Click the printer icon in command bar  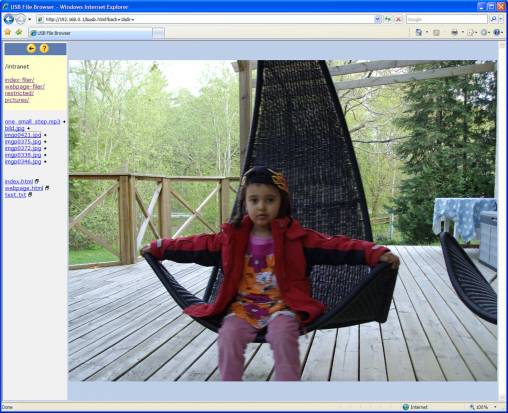coord(454,32)
